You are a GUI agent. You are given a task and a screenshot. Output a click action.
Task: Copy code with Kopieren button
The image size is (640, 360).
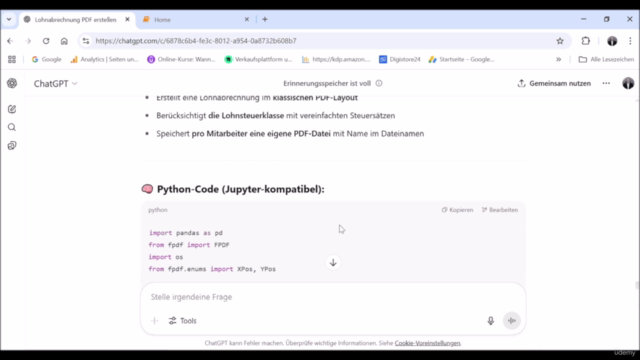457,210
